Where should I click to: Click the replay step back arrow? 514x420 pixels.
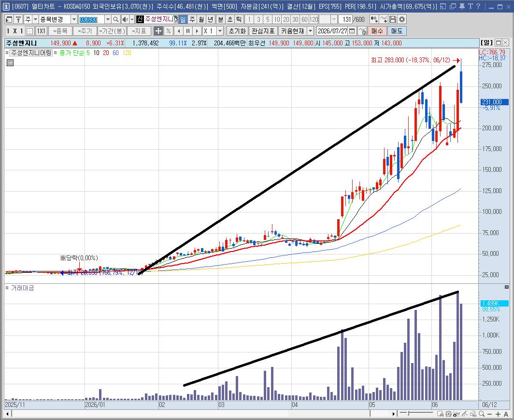pyautogui.click(x=179, y=31)
